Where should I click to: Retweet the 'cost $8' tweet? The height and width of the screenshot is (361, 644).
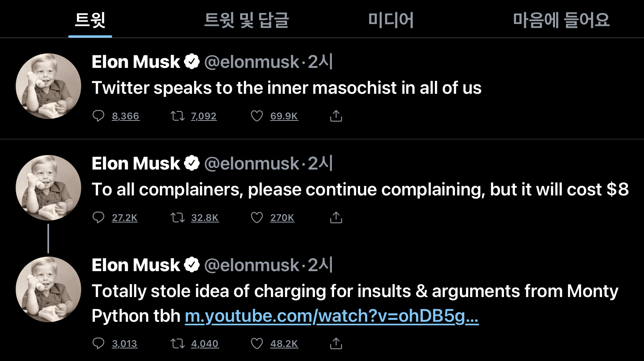[178, 217]
